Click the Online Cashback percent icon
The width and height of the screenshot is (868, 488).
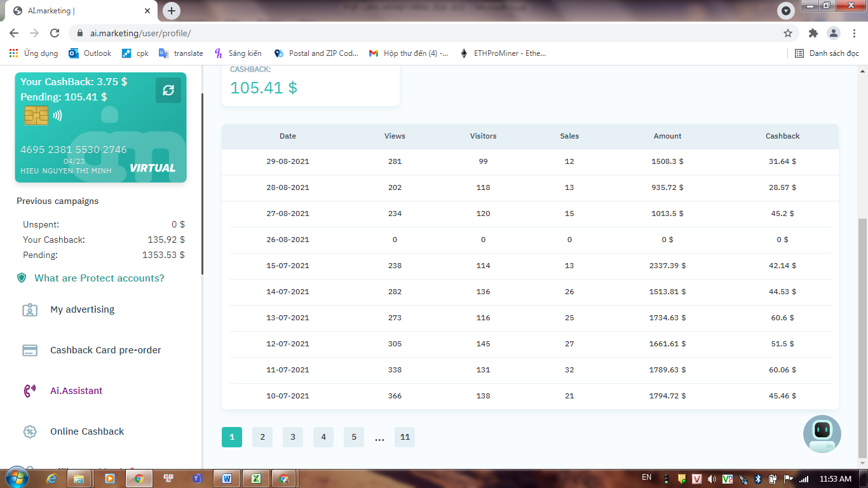coord(30,431)
